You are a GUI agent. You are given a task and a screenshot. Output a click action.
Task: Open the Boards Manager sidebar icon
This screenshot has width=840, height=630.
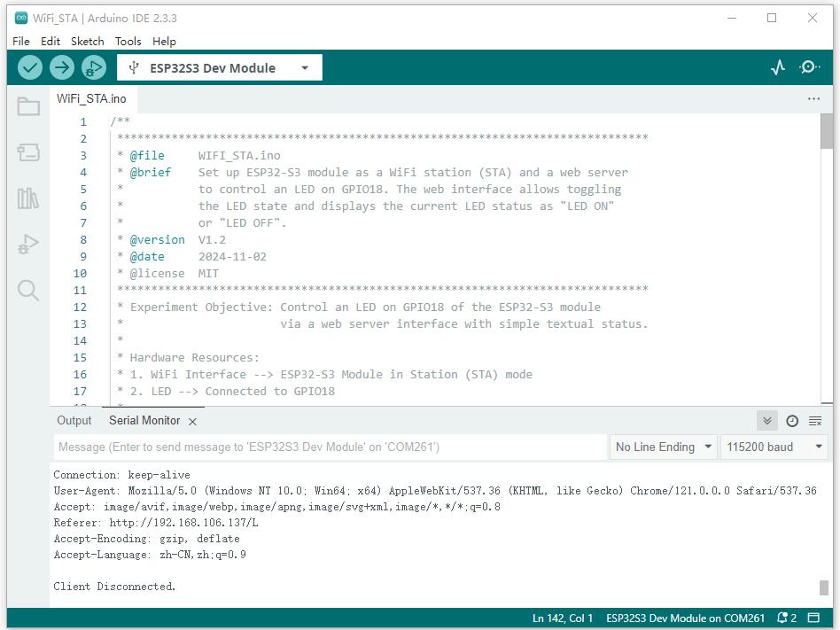[x=28, y=152]
